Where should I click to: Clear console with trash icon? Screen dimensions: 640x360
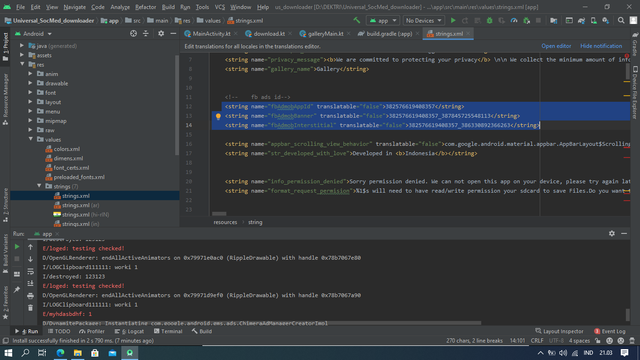[x=30, y=308]
